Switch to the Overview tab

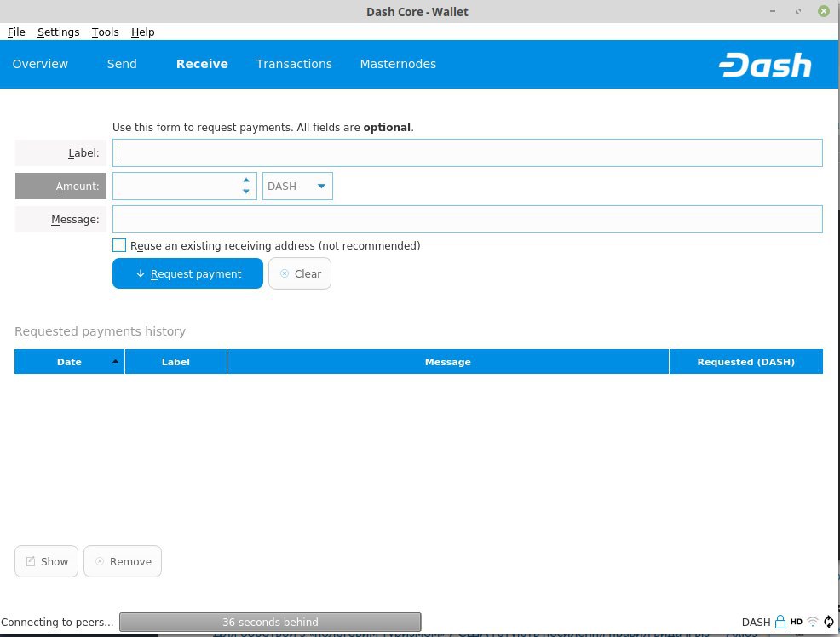tap(40, 64)
